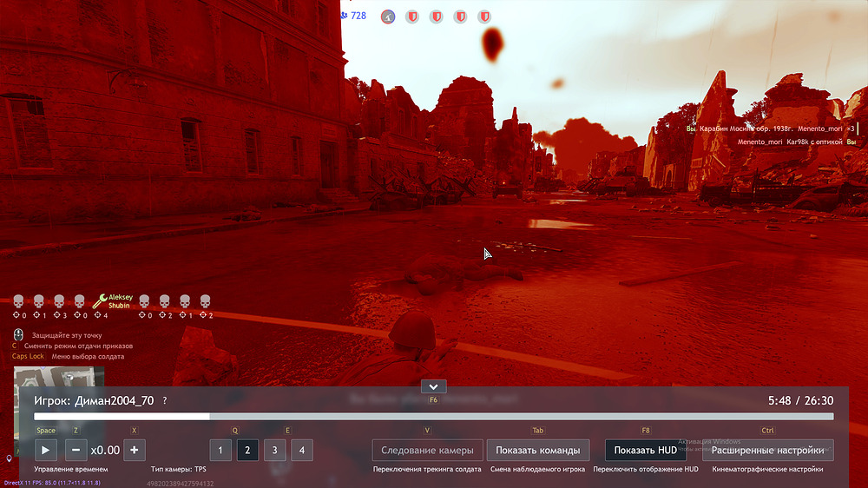Click the Сменить режим отдачи приказов hint

click(78, 346)
